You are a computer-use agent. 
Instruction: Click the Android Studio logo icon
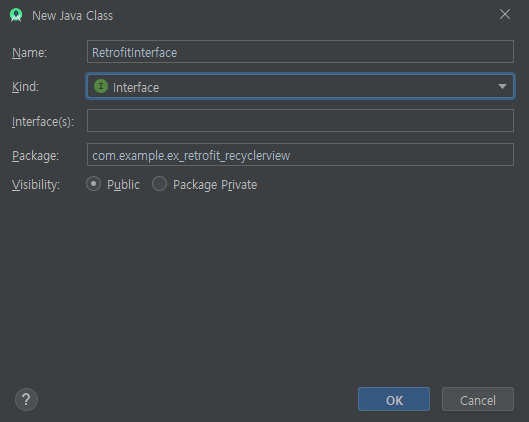(16, 15)
